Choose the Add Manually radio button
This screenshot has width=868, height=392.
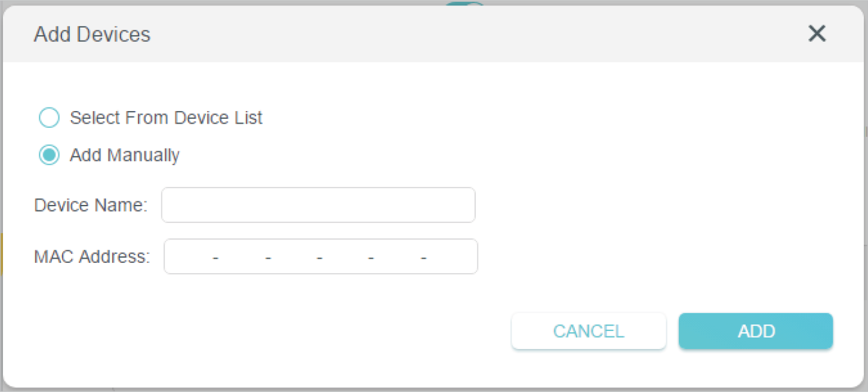[49, 155]
